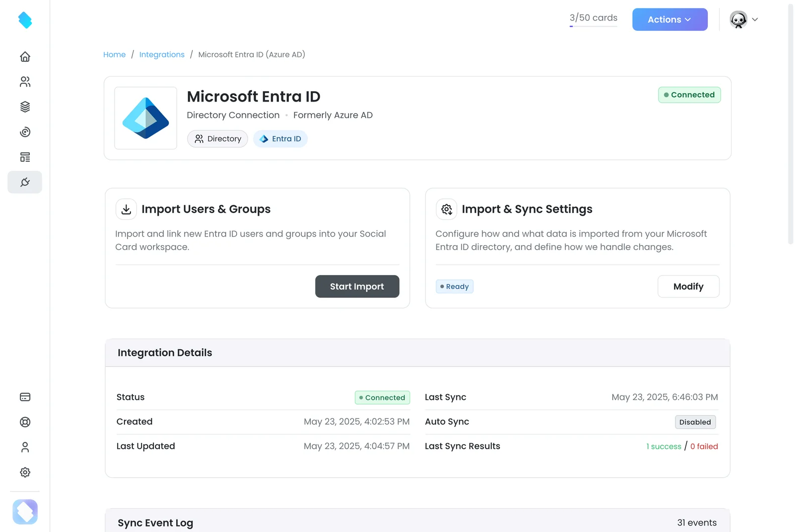This screenshot has height=532, width=797.
Task: Click the Microsoft Entra ID logo thumbnail
Action: [x=145, y=118]
